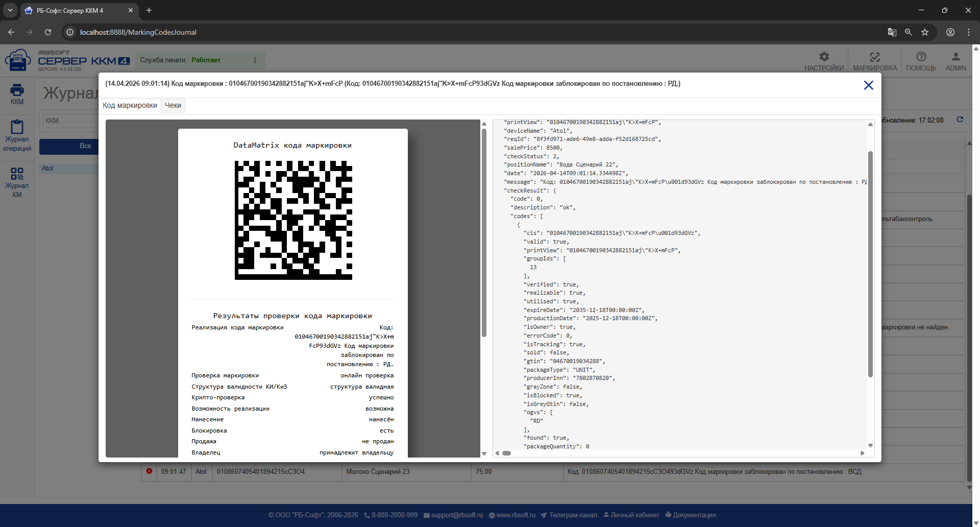Click JSON panel horizontal scrollbar thumb
This screenshot has width=980, height=527.
tap(506, 453)
